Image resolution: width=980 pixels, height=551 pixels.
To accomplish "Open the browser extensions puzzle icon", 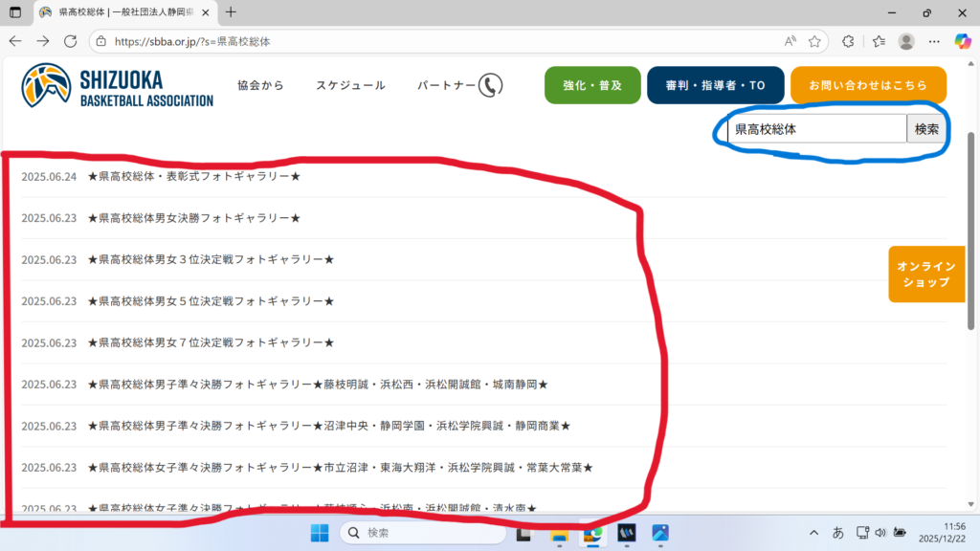I will click(x=847, y=41).
